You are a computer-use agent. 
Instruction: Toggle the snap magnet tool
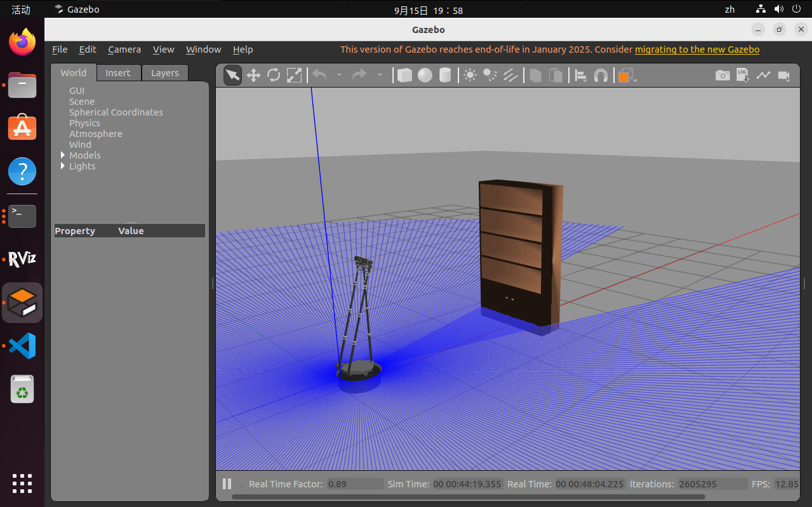click(601, 76)
